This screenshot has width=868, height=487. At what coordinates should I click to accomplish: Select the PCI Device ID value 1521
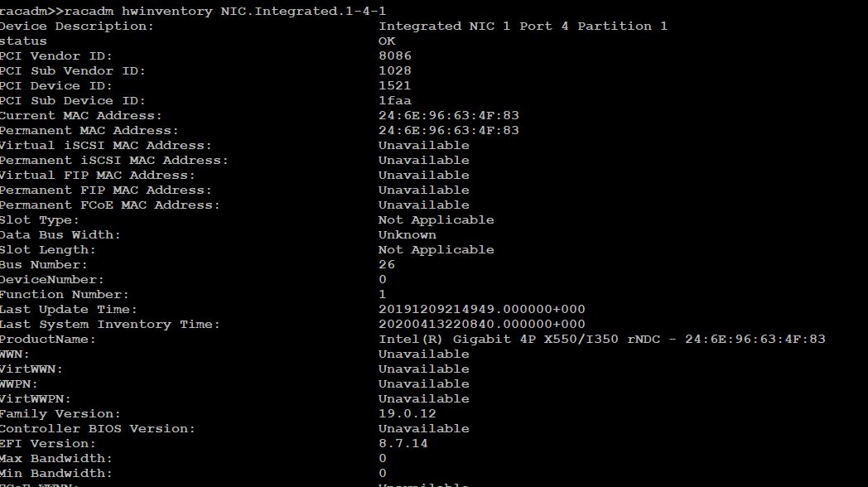395,86
